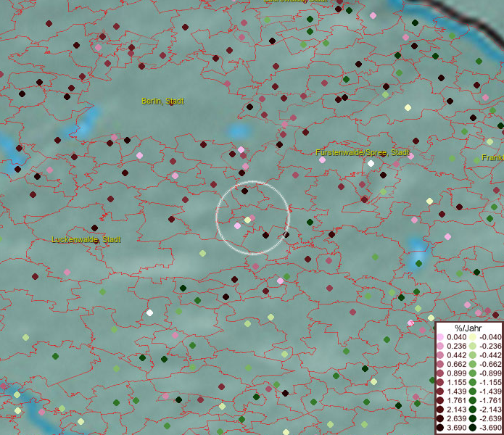Select the -0.236 light green legend swatch
Screen dimensions: 504x435
(x=473, y=346)
